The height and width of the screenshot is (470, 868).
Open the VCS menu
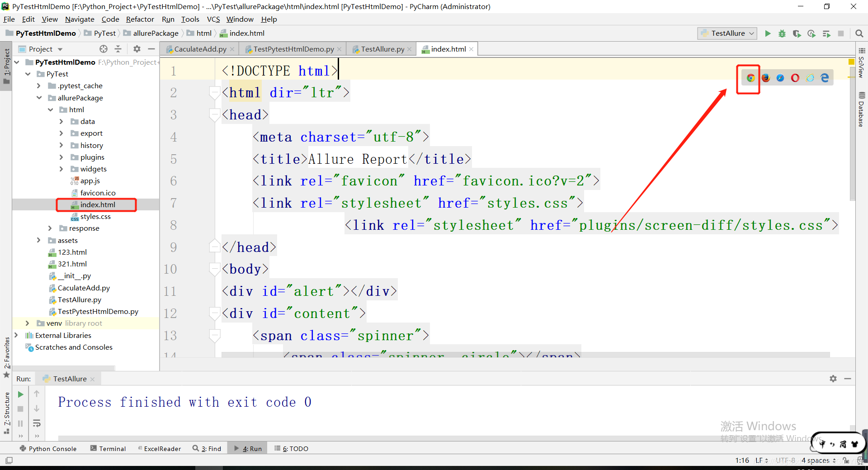click(213, 19)
